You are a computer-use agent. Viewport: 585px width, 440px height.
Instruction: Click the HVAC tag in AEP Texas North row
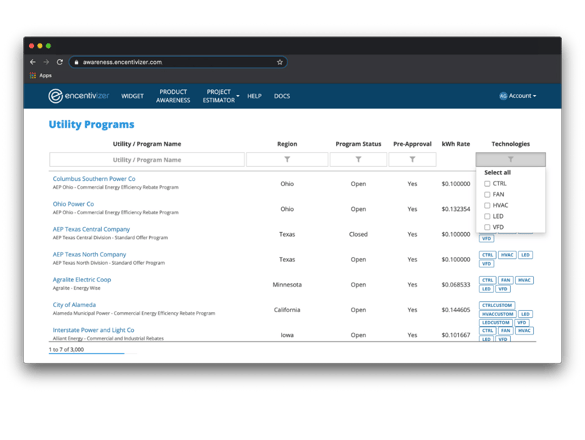(507, 255)
